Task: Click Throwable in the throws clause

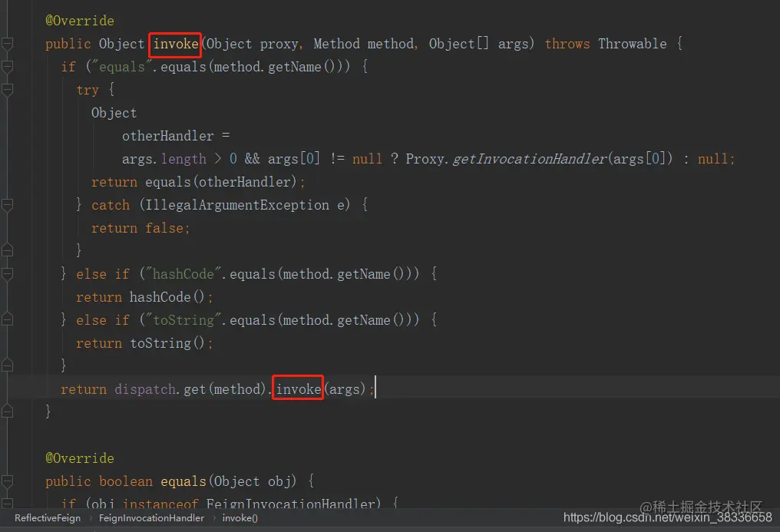Action: 633,44
